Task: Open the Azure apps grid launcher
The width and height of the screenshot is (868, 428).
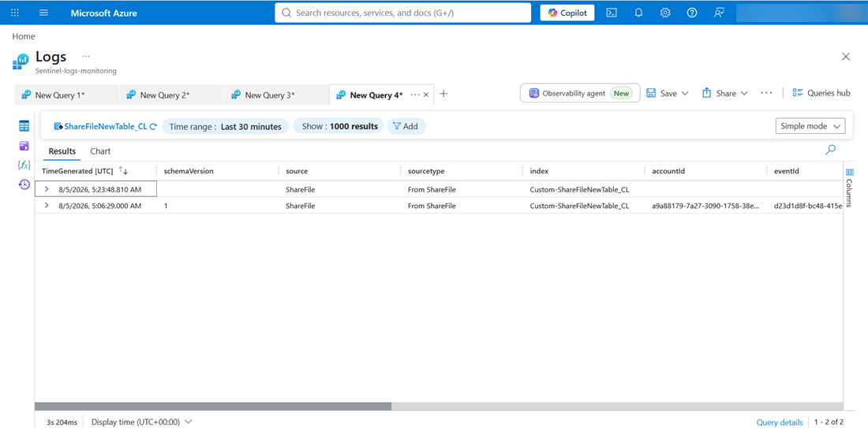Action: (15, 13)
